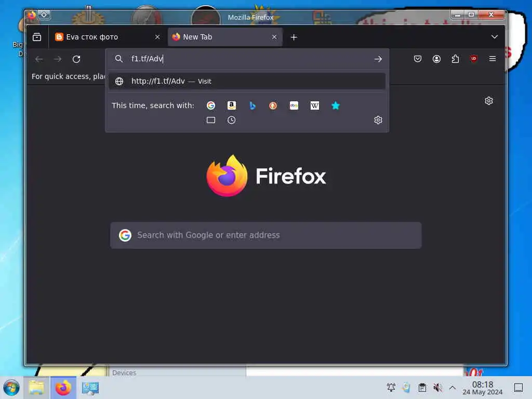Open the Save to Pocket button

pyautogui.click(x=418, y=59)
